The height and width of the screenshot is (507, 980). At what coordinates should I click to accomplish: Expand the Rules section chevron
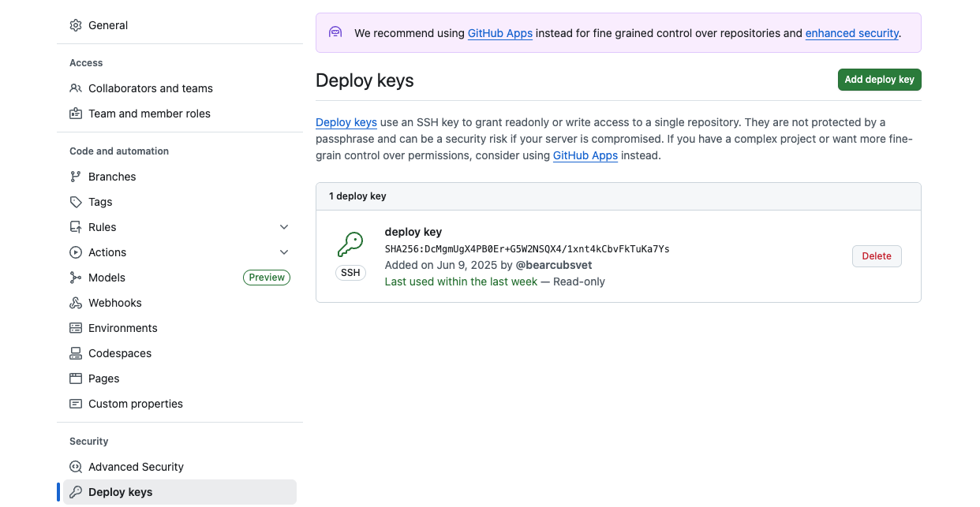(x=284, y=227)
